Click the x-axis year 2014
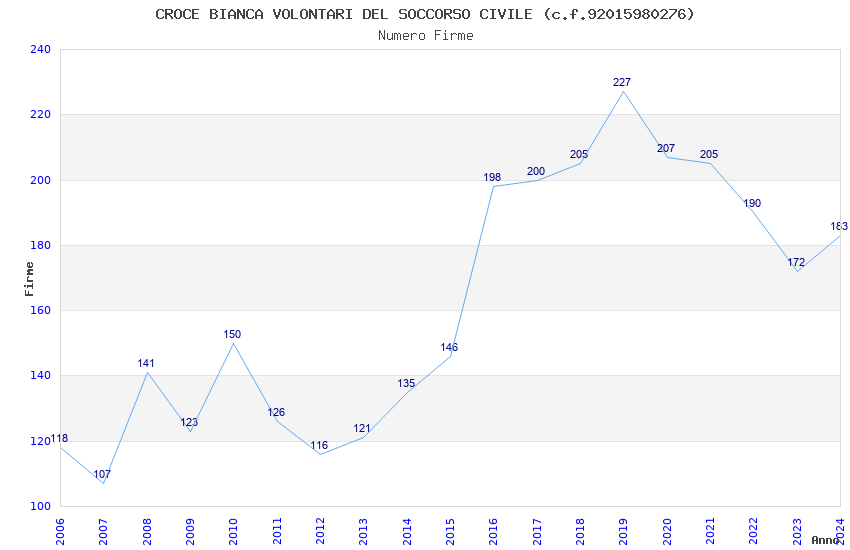This screenshot has height=550, width=850. click(407, 531)
